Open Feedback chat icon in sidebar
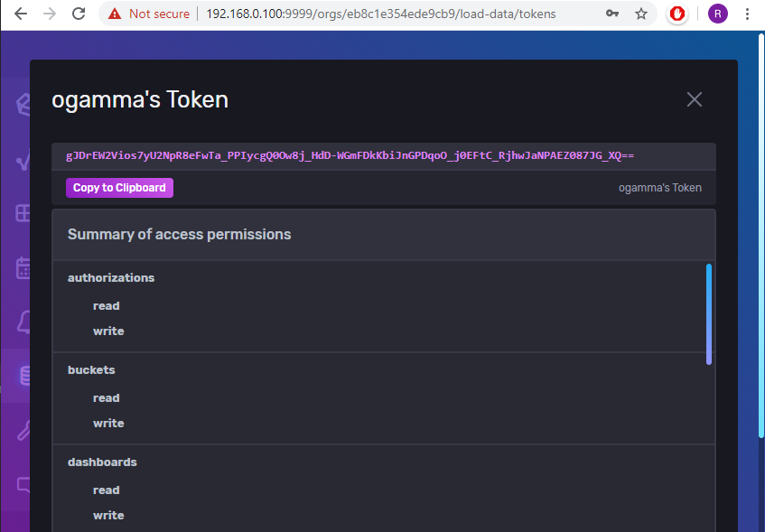Image resolution: width=765 pixels, height=532 pixels. point(22,485)
